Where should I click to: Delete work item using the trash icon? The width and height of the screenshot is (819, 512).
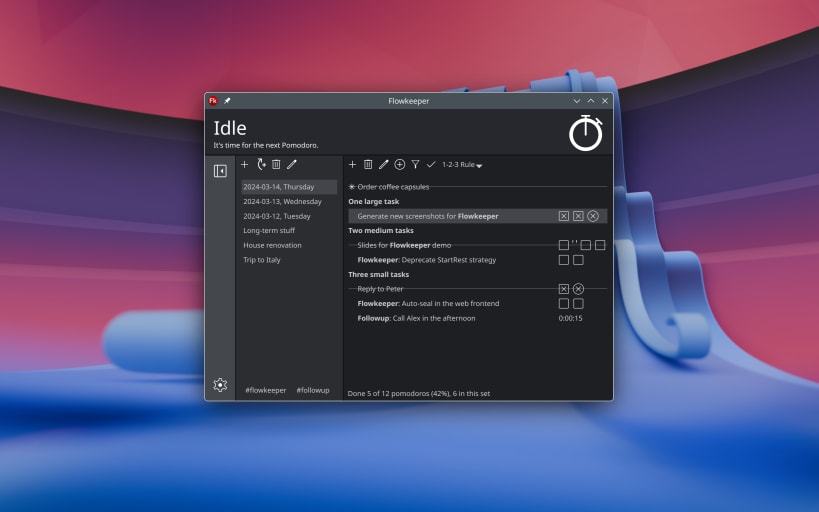[x=368, y=165]
